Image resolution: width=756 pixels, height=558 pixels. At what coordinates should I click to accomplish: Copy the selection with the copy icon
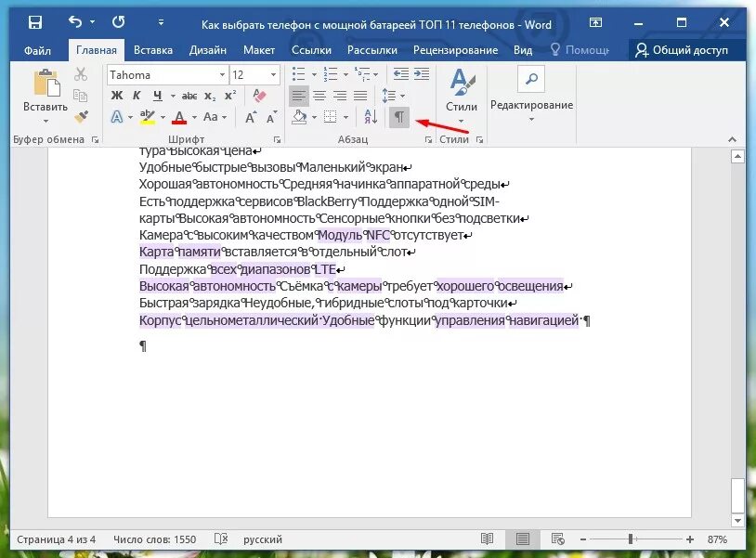[x=81, y=96]
